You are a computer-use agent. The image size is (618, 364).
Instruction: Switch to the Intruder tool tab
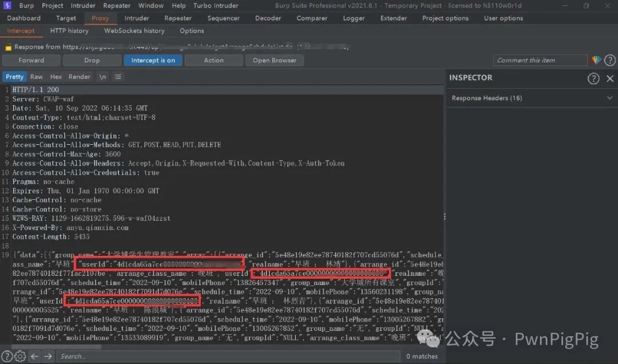click(137, 18)
